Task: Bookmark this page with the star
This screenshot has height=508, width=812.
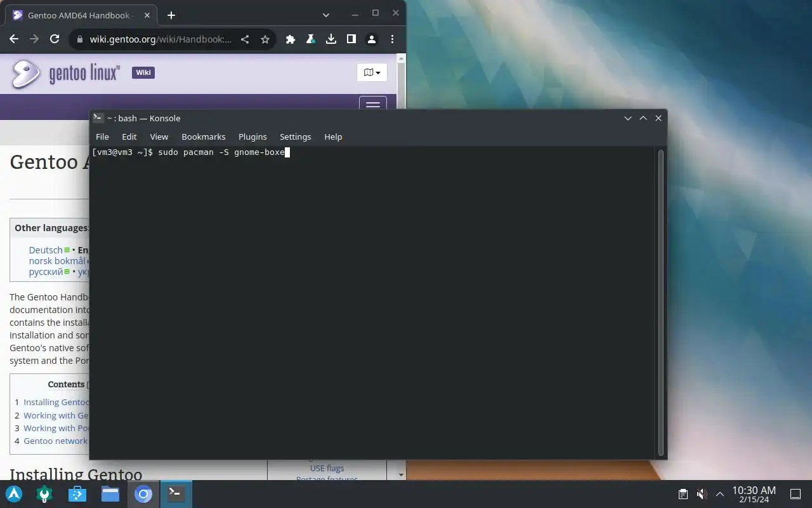Action: coord(265,39)
